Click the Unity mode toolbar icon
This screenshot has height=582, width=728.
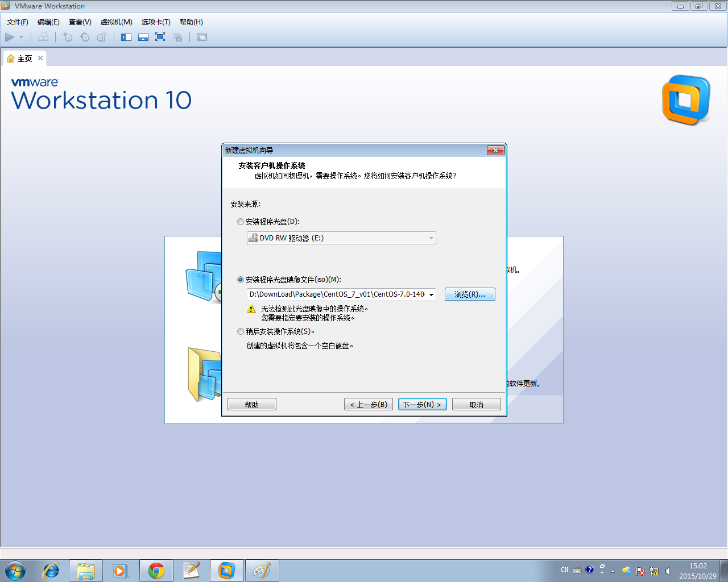tap(177, 37)
